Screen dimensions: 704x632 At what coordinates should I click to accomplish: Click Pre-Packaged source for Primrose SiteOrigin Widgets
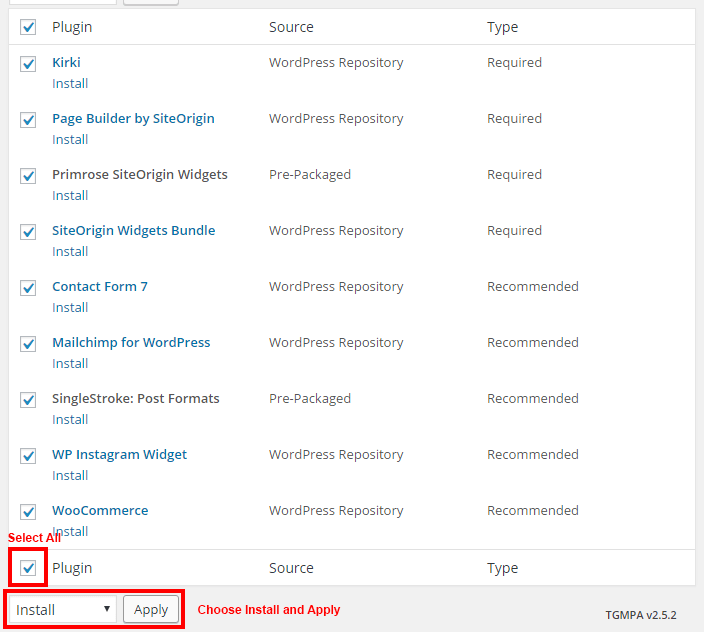(x=310, y=175)
